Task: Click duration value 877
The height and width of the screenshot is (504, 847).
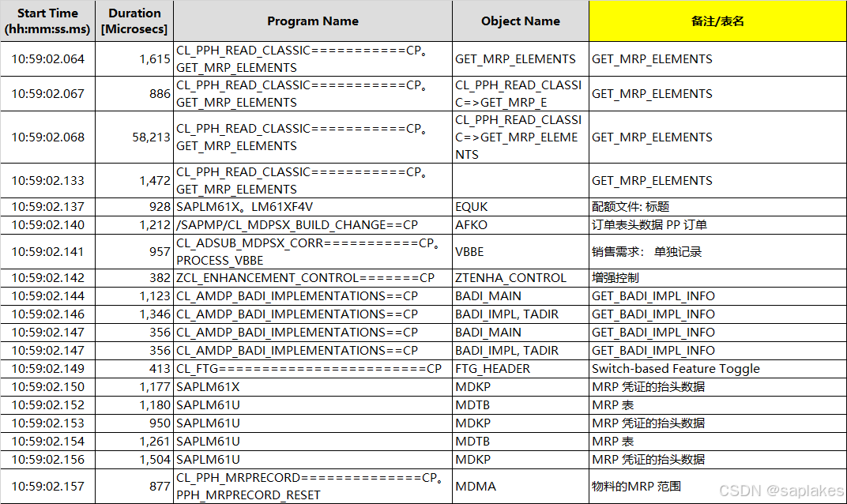Action: [160, 486]
